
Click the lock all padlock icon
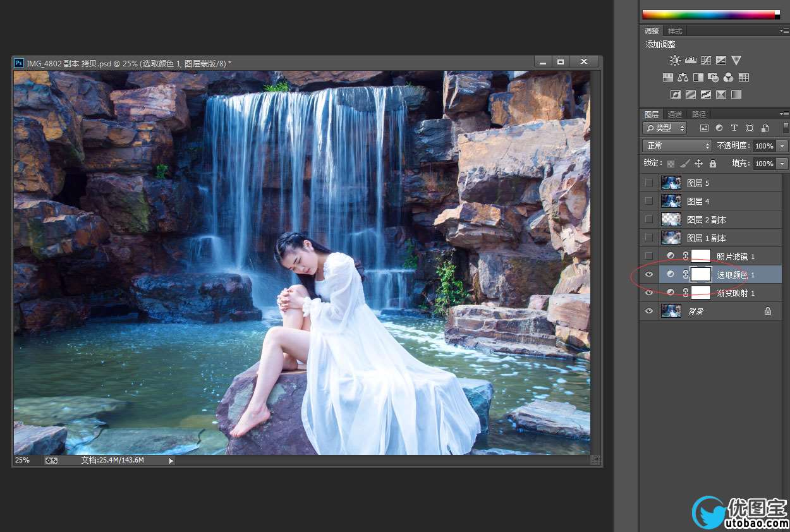713,164
